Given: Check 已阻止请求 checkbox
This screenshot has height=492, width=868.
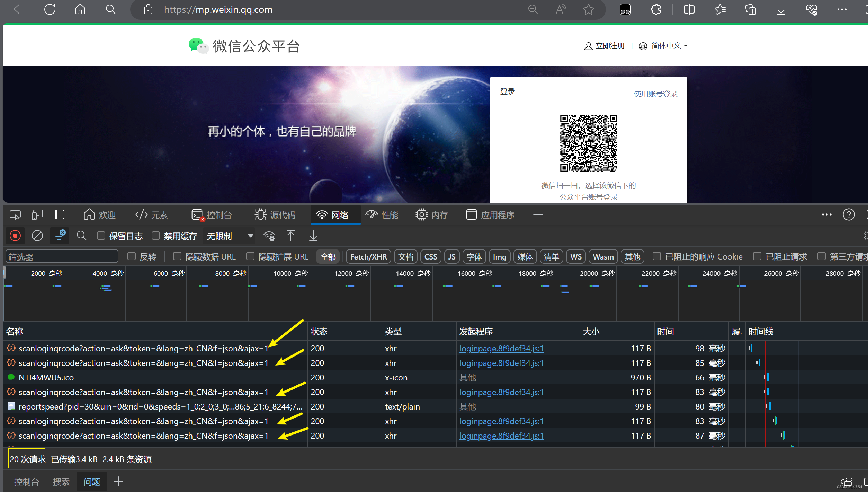Looking at the screenshot, I should coord(757,256).
